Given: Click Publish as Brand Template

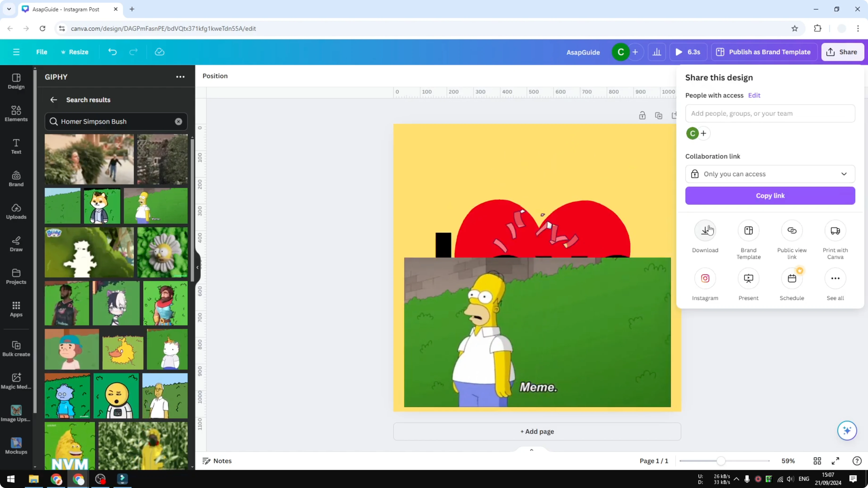Looking at the screenshot, I should coord(764,52).
